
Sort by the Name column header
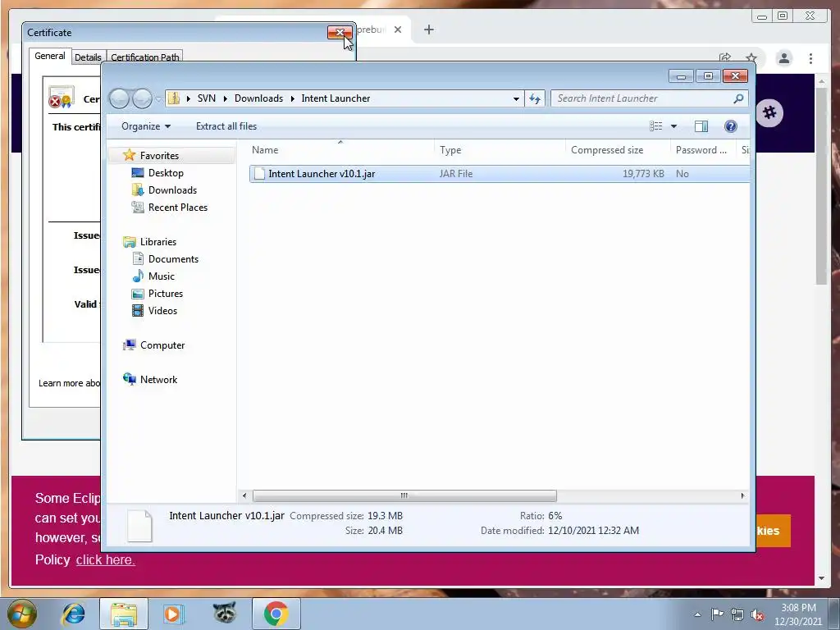340,150
